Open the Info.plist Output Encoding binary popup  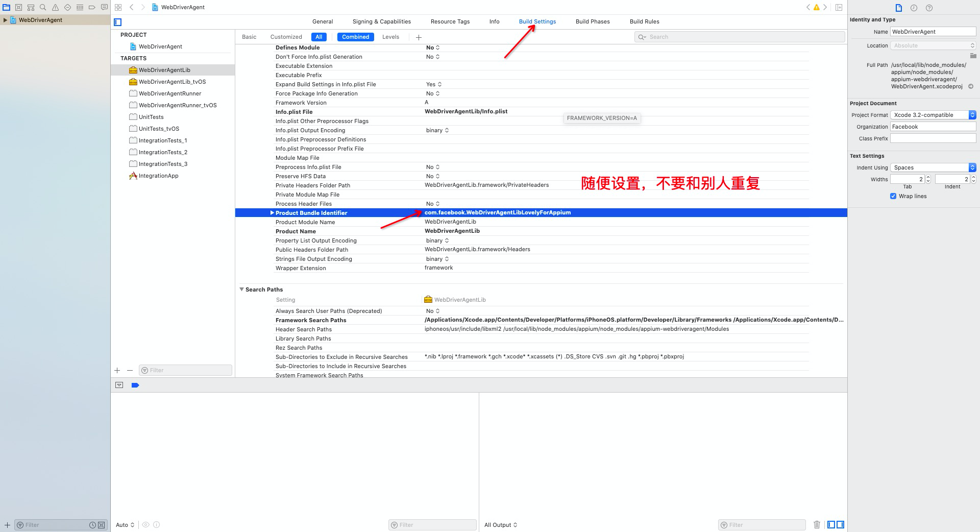pos(437,130)
